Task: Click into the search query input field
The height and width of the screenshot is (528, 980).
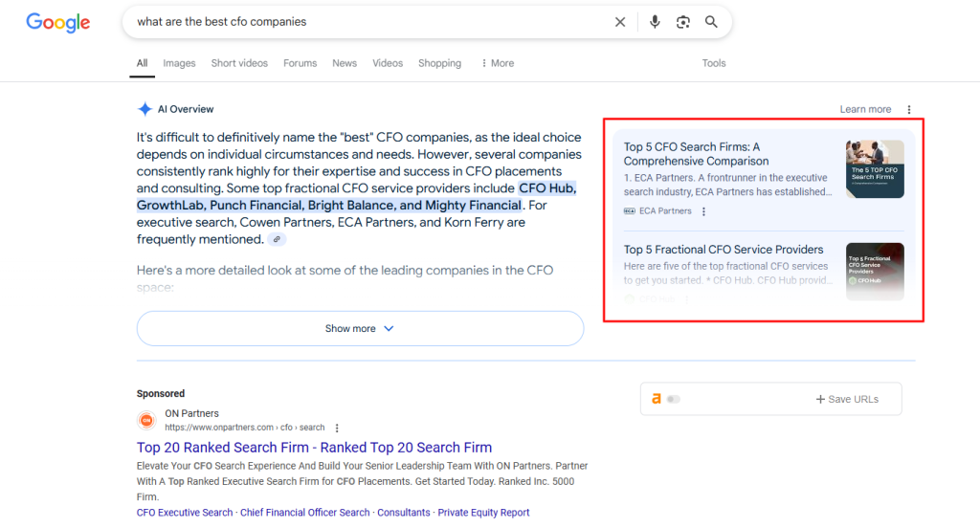Action: (368, 22)
